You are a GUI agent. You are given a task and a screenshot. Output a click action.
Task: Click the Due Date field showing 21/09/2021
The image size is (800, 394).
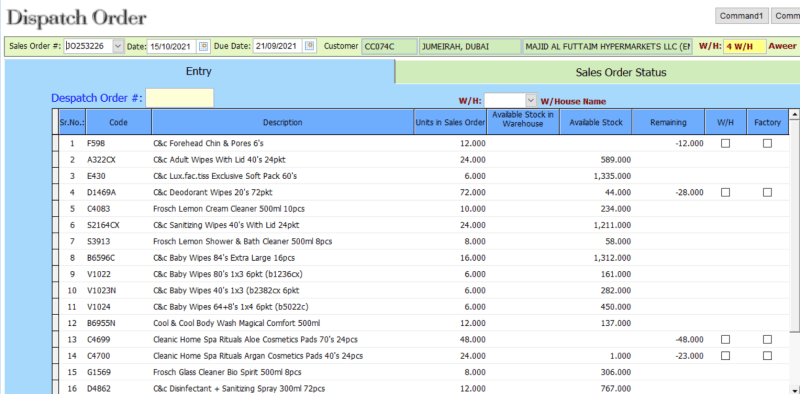coord(278,46)
